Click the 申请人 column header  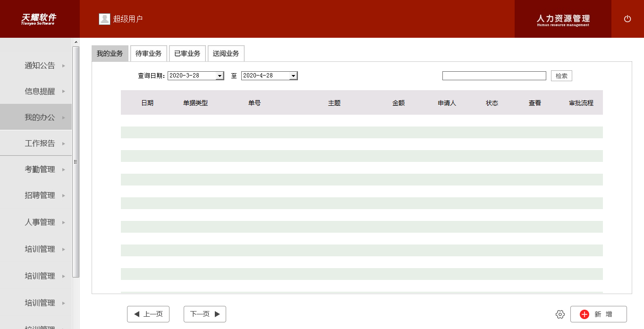tap(447, 103)
